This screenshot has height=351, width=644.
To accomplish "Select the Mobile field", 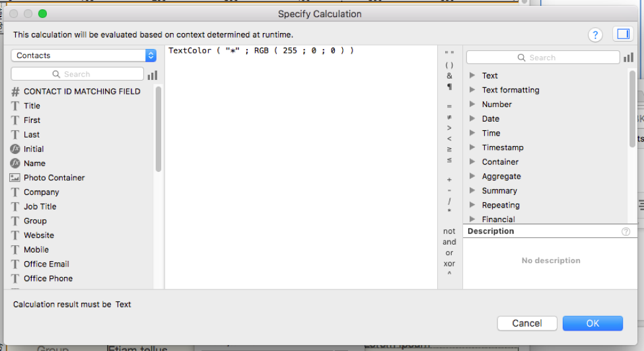I will click(x=36, y=249).
